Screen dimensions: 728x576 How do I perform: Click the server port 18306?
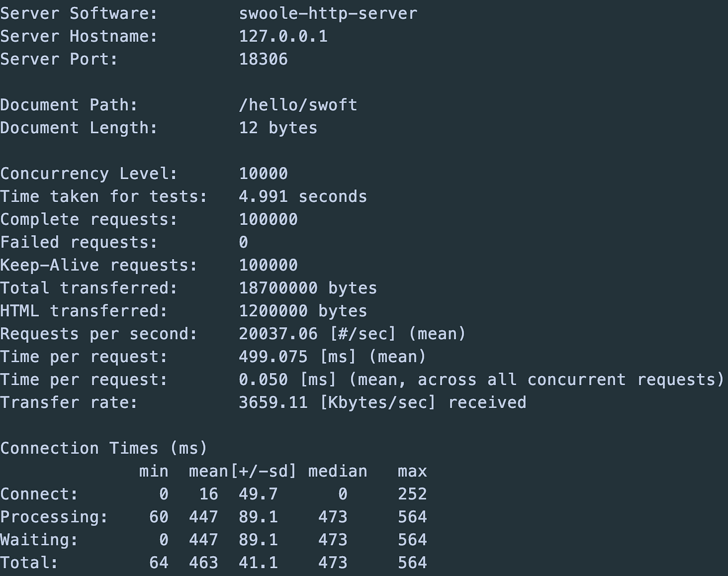263,59
